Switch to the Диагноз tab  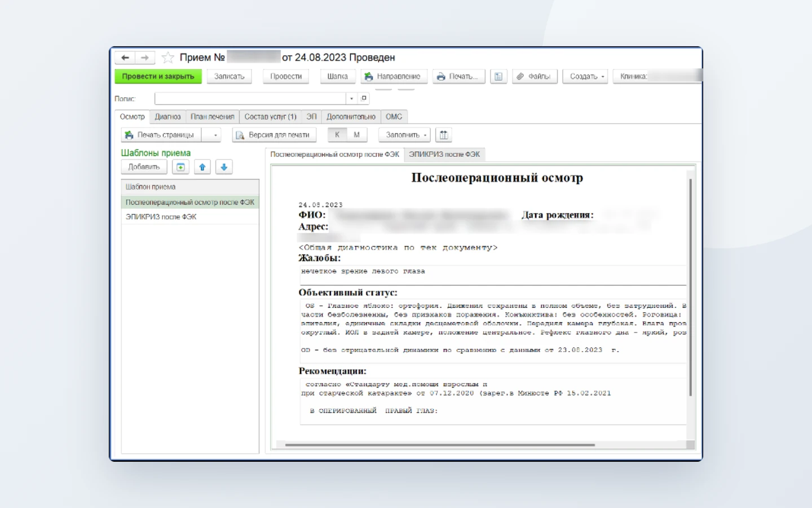click(x=167, y=117)
